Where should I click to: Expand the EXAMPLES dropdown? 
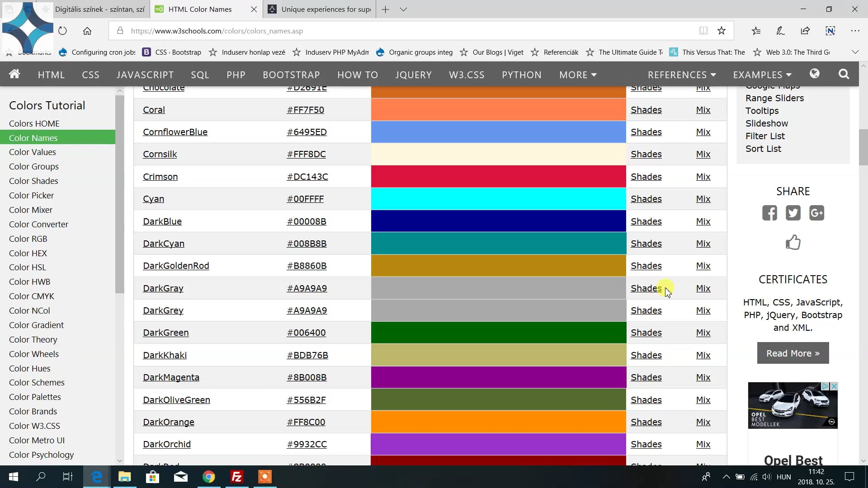[x=762, y=75]
